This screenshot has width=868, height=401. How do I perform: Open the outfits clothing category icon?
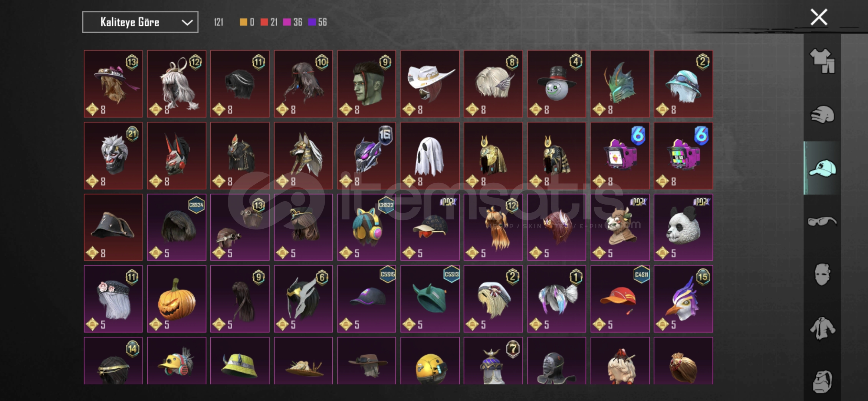pos(822,61)
